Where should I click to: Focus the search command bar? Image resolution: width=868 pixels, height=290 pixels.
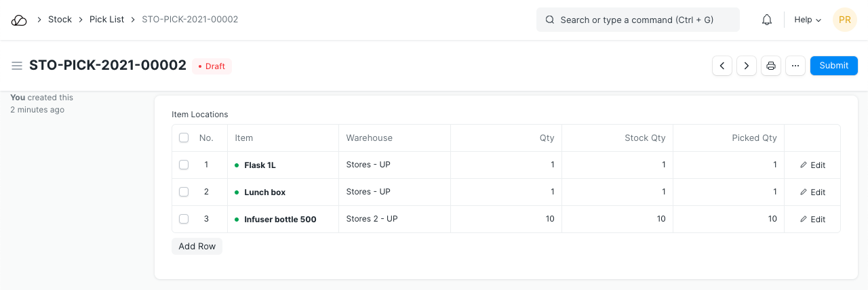[637, 20]
